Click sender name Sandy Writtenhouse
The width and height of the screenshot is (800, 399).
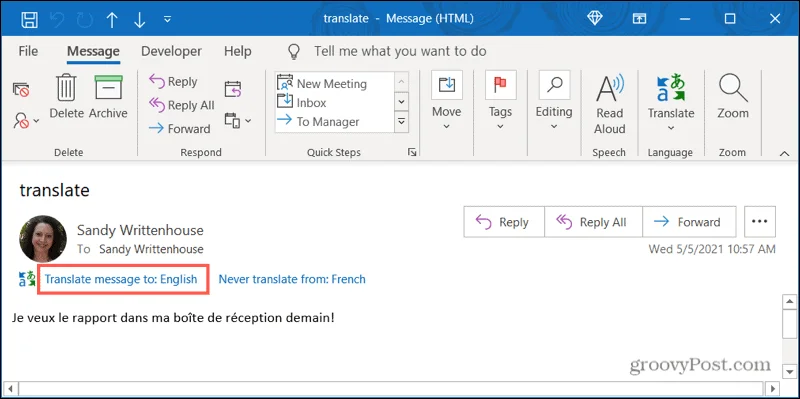point(140,230)
